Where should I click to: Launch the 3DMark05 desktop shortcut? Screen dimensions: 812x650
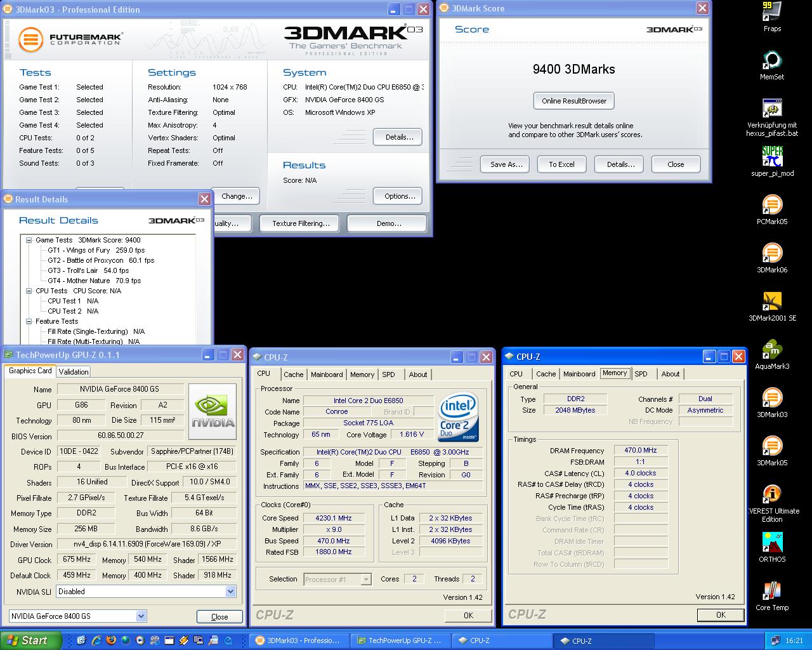click(772, 451)
